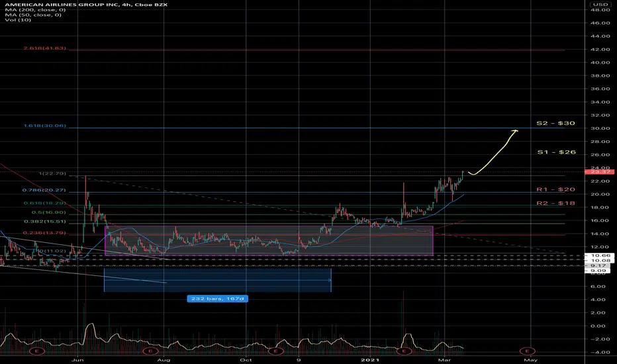This screenshot has height=364, width=617.
Task: Select the 232 bars, 167d measurement label
Action: click(x=218, y=298)
